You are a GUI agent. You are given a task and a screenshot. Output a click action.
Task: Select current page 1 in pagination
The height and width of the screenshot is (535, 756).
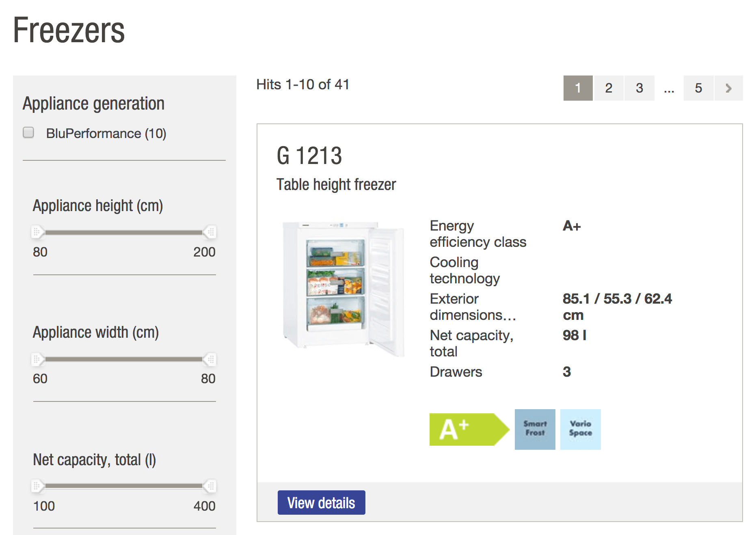578,88
